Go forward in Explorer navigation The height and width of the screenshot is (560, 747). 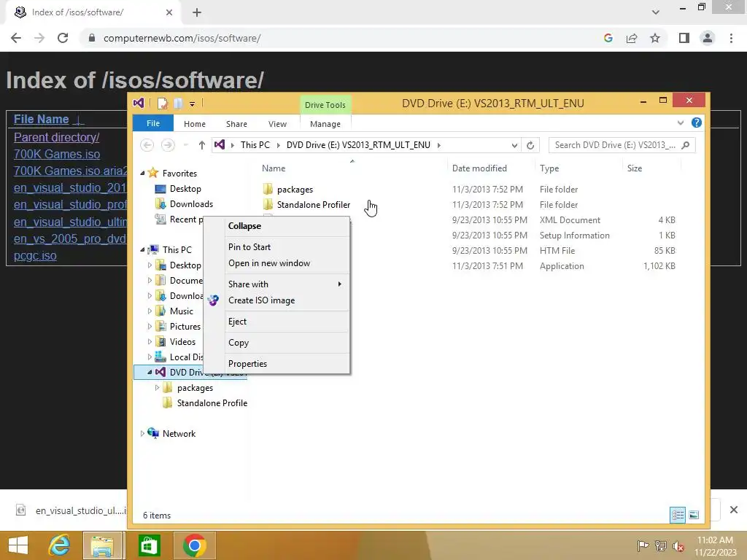tap(168, 145)
